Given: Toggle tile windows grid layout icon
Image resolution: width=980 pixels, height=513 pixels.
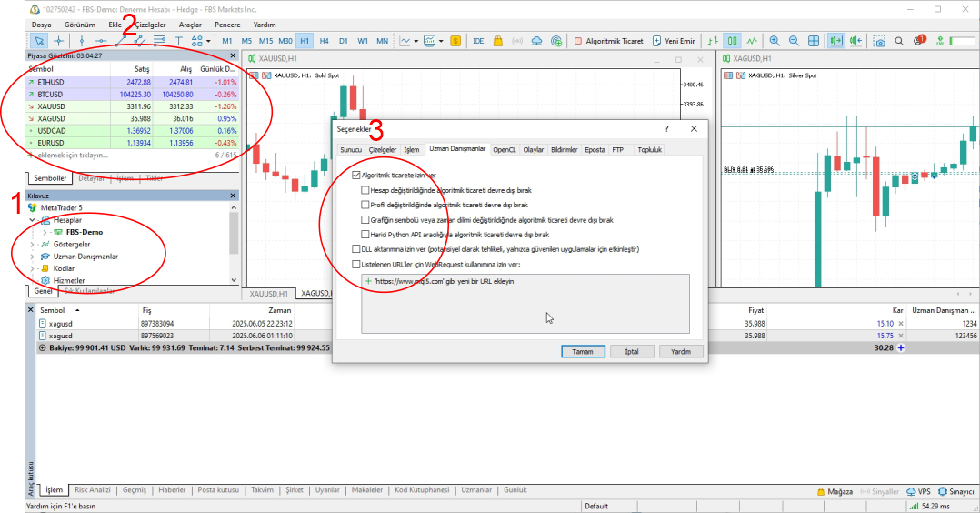Looking at the screenshot, I should 814,41.
